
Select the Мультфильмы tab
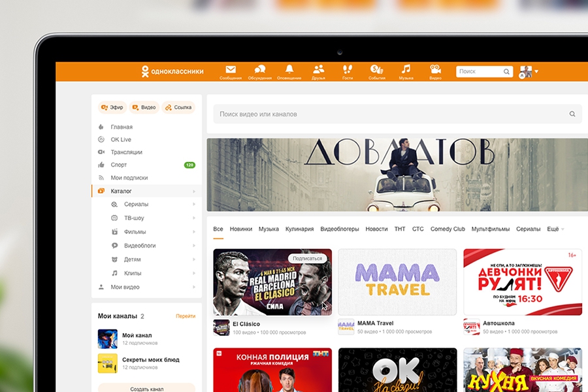[x=491, y=229]
